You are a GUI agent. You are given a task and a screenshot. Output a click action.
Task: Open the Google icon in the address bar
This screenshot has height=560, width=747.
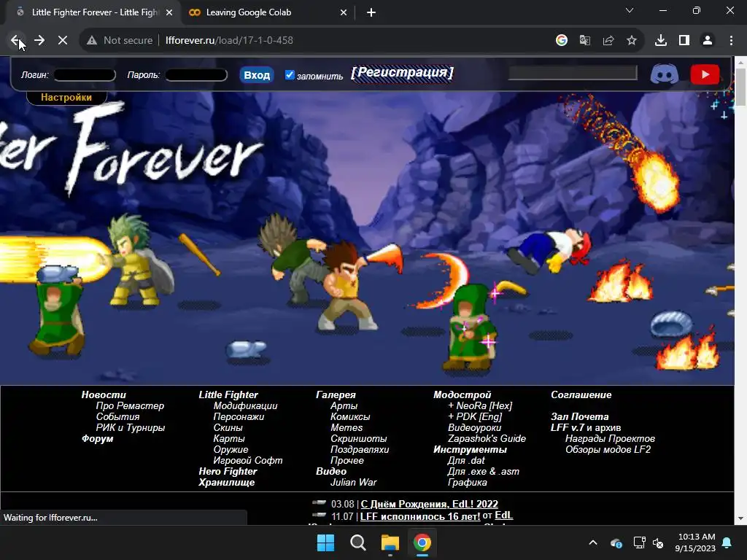click(x=561, y=41)
